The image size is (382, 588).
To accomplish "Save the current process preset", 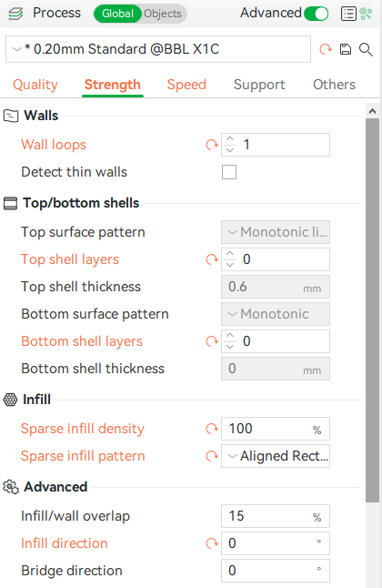I will (x=346, y=49).
